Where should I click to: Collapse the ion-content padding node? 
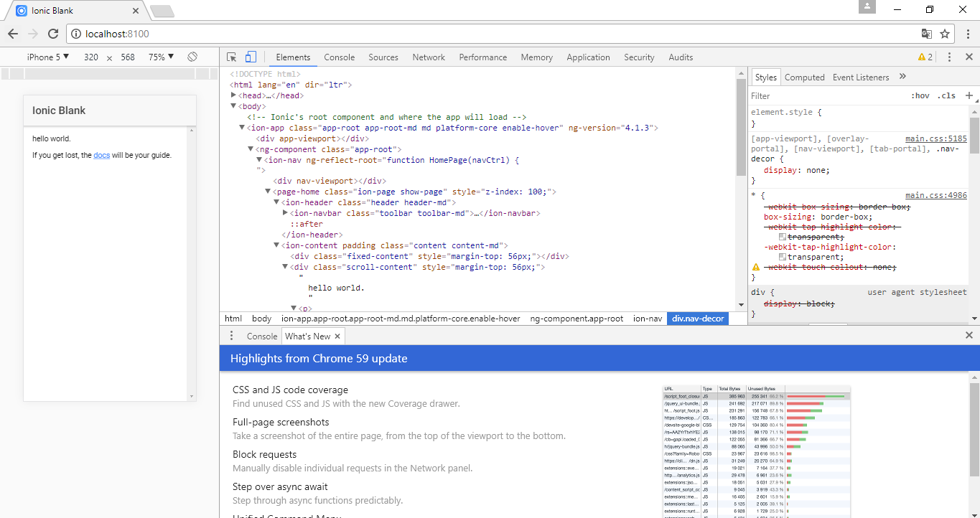click(276, 245)
